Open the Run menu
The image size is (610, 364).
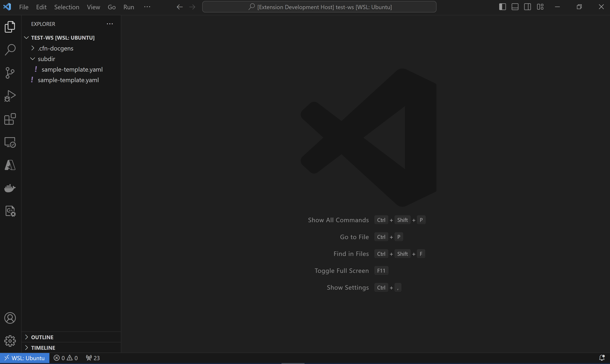pyautogui.click(x=129, y=7)
